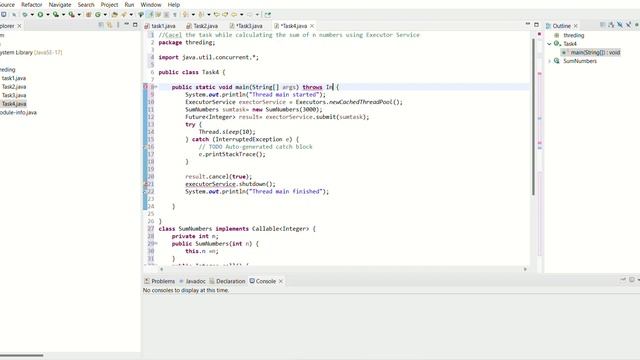Minimize the Package Explorer view

tap(127, 25)
